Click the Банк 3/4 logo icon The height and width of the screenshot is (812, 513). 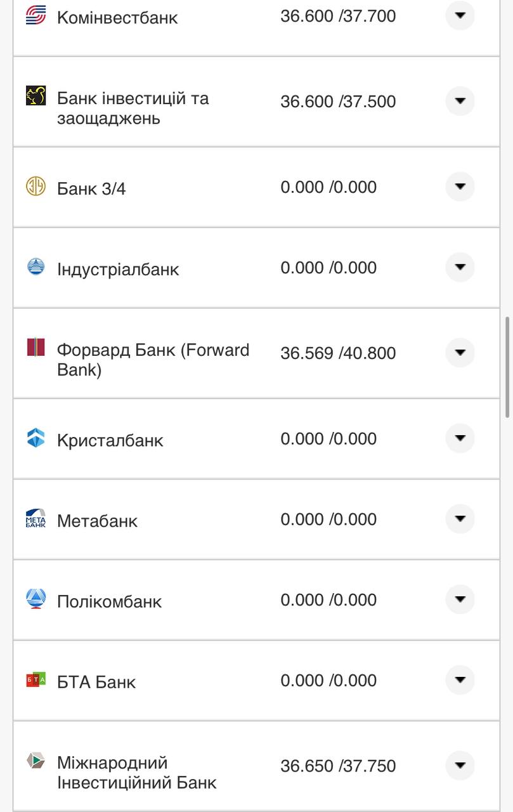36,187
